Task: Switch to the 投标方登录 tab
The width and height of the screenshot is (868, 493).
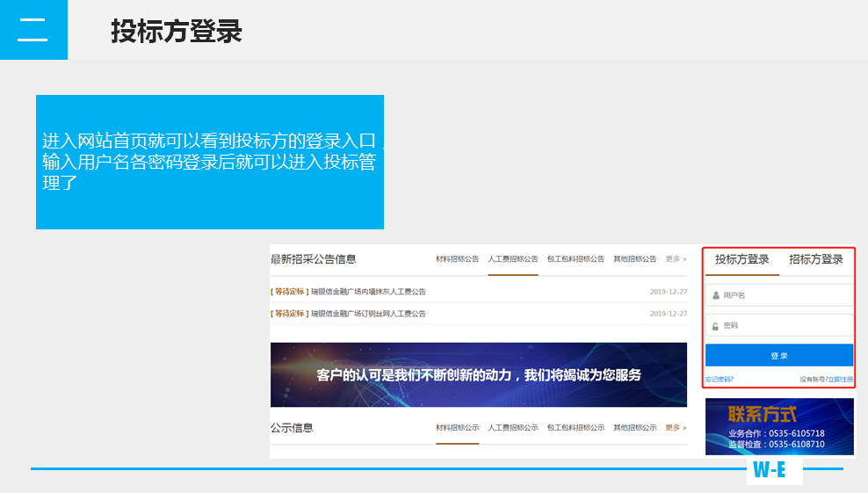Action: coord(741,259)
